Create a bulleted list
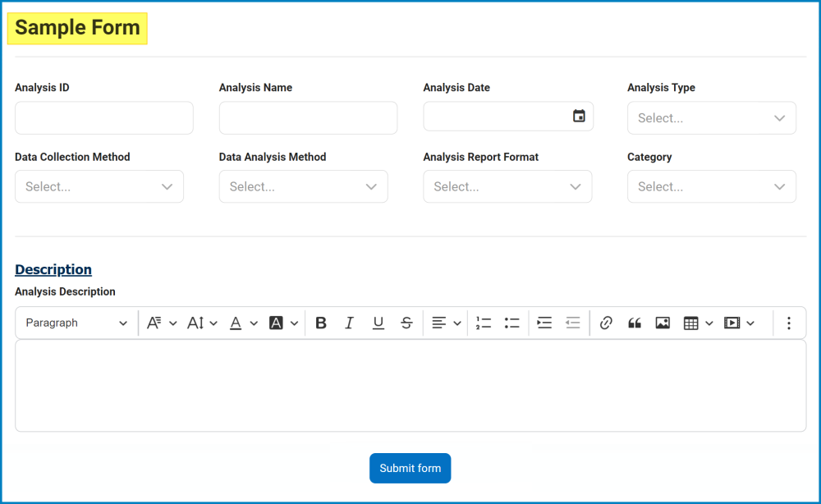Screen dimensions: 821x504 512,323
